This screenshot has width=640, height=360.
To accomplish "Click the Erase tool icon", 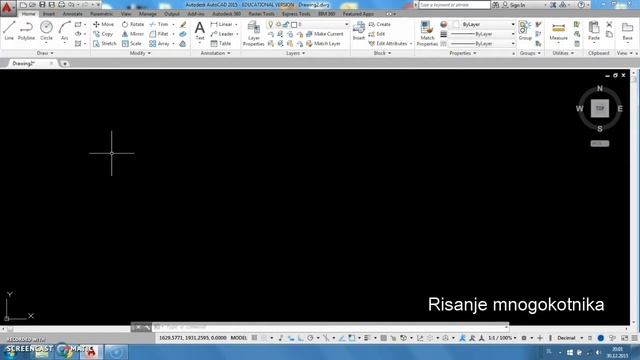I will coord(183,24).
